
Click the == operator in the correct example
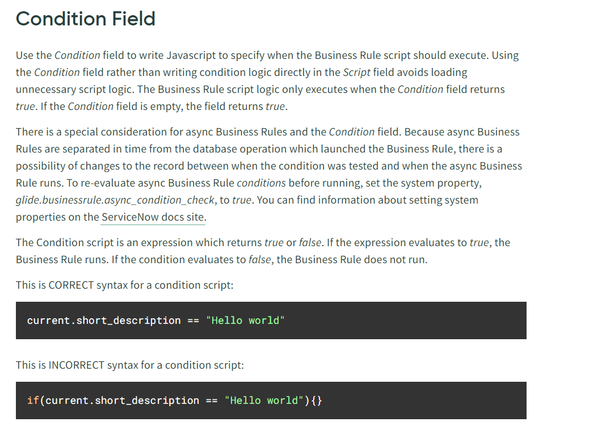(x=193, y=320)
